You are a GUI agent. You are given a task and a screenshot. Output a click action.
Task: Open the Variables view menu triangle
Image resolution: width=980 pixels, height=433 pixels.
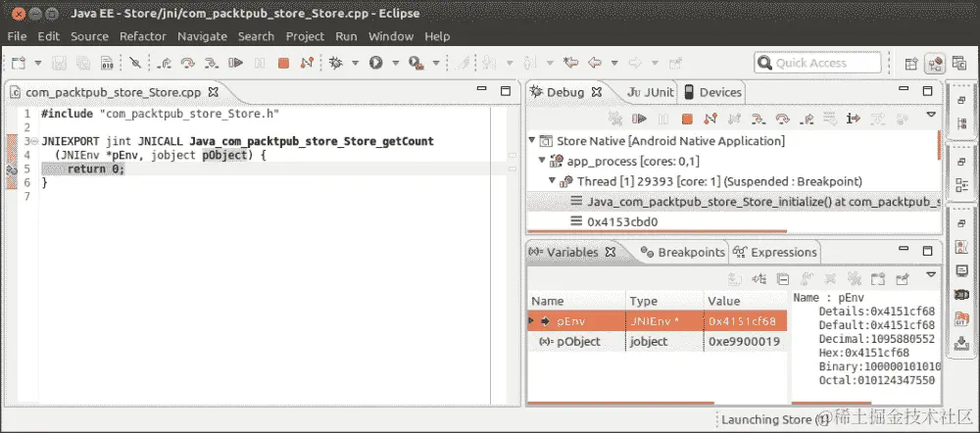pyautogui.click(x=931, y=275)
